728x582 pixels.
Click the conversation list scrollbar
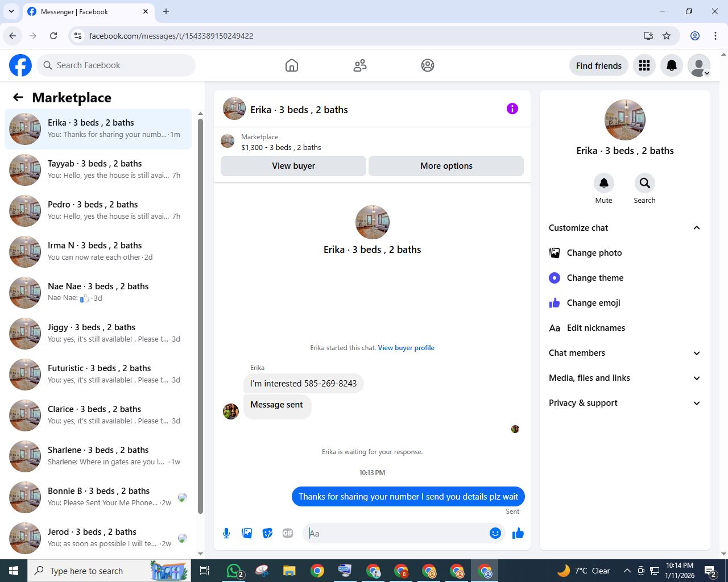(200, 315)
